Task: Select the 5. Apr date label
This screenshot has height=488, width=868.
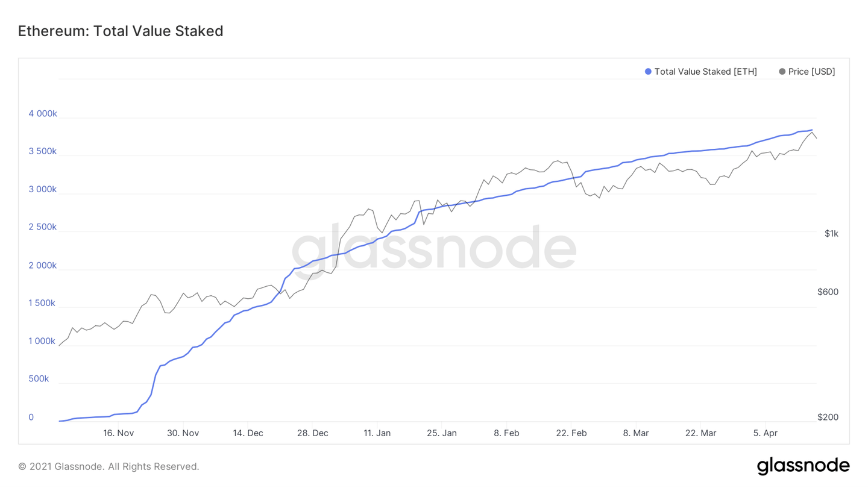Action: click(x=766, y=433)
